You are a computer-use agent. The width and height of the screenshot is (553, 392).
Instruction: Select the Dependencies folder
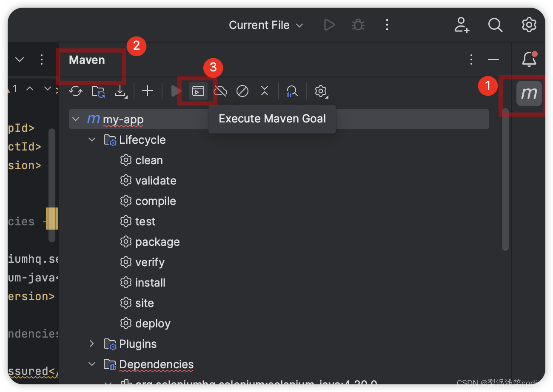coord(148,364)
